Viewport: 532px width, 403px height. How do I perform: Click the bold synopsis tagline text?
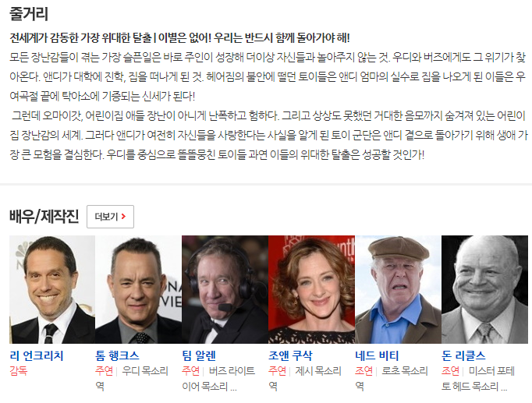click(x=179, y=37)
